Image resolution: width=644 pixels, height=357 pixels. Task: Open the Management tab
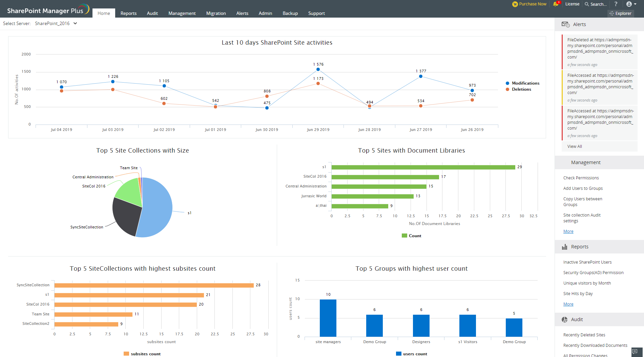click(182, 13)
